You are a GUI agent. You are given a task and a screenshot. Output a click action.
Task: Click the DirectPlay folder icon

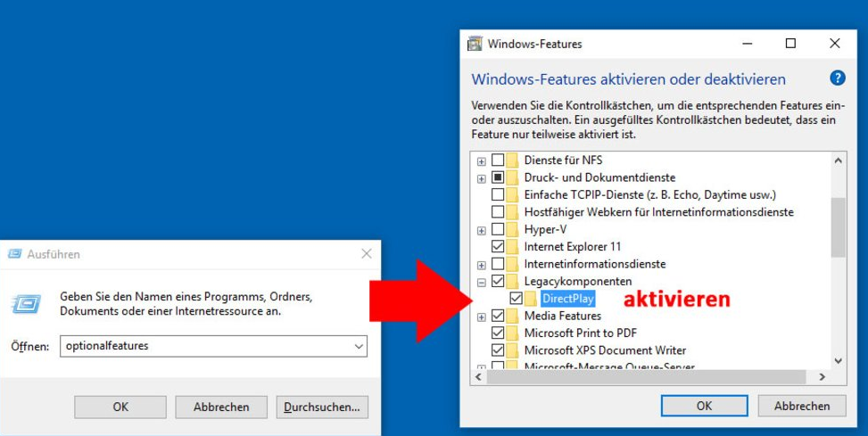[x=530, y=298]
